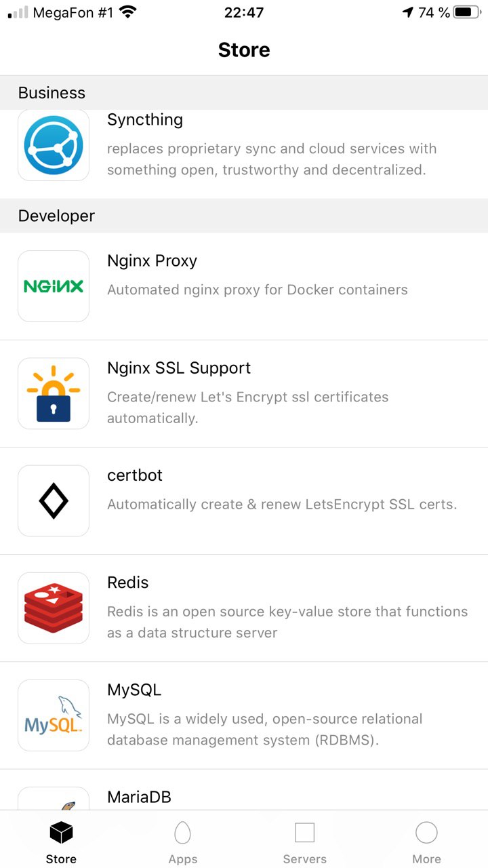488x868 pixels.
Task: Tap the MySQL dolphin logo icon
Action: 54,715
